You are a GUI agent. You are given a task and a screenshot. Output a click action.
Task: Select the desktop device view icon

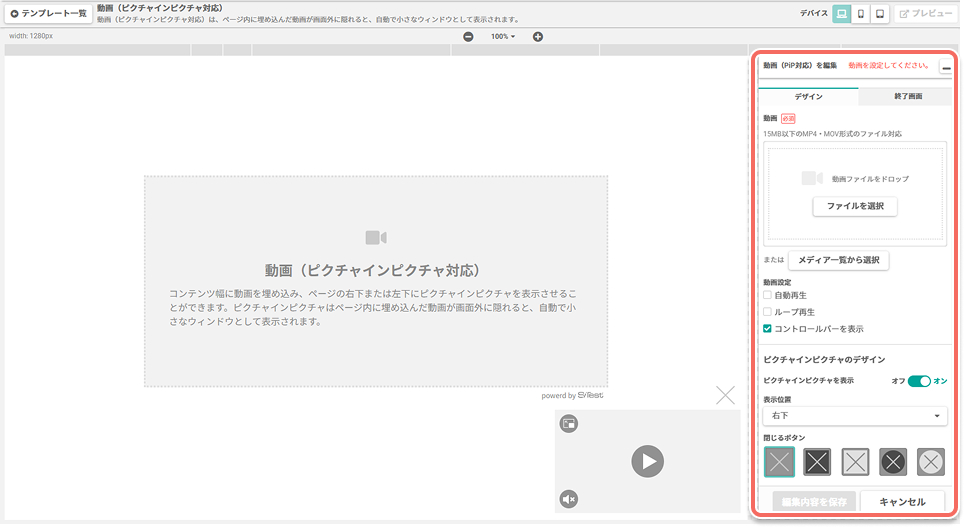coord(842,14)
